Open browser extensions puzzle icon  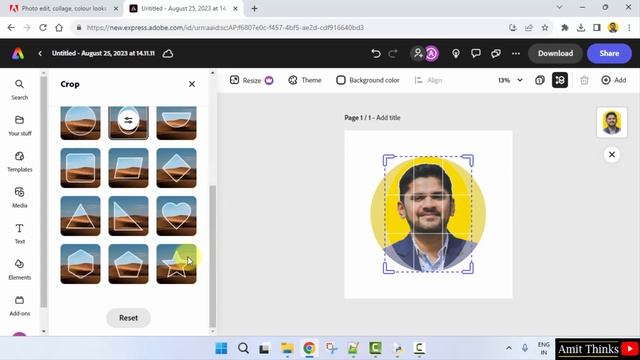[x=564, y=28]
